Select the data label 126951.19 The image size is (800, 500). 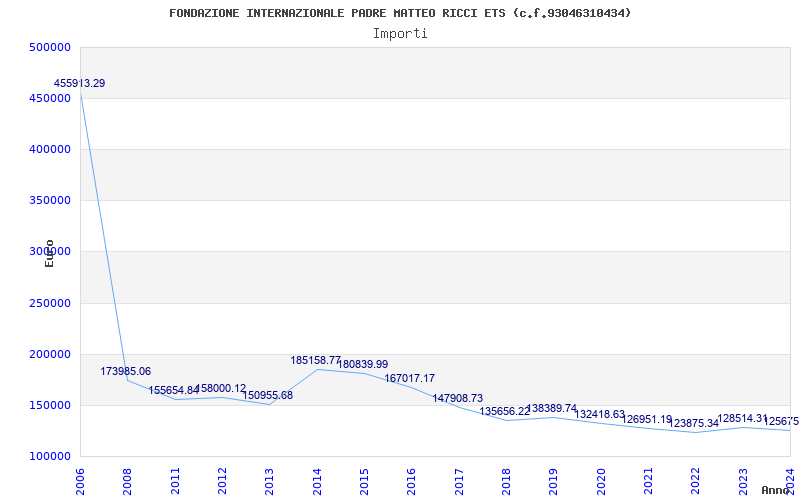point(647,419)
